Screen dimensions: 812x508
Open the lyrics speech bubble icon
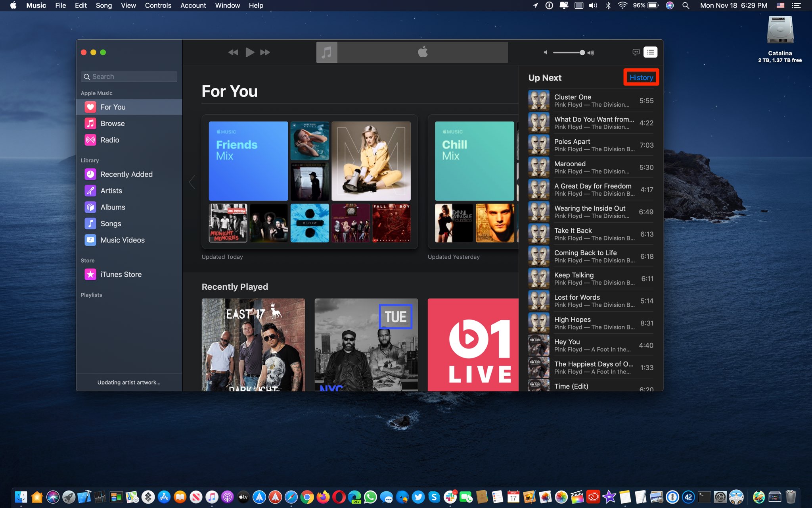pyautogui.click(x=636, y=52)
